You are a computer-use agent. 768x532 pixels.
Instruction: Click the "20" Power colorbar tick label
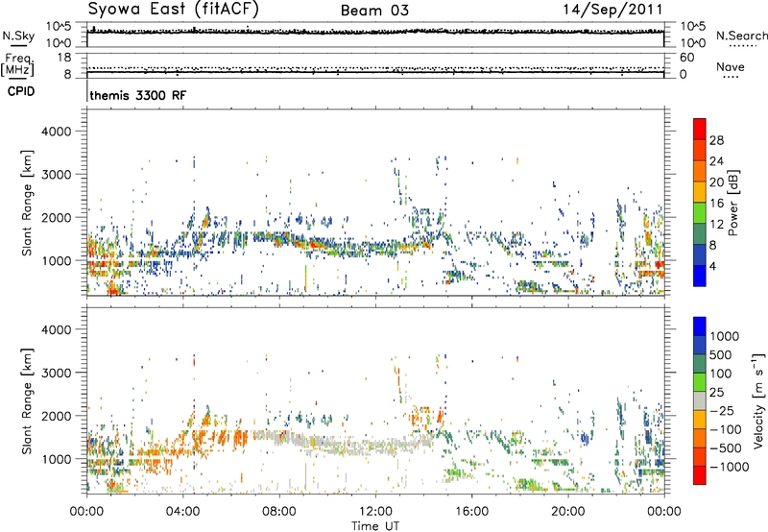[716, 182]
